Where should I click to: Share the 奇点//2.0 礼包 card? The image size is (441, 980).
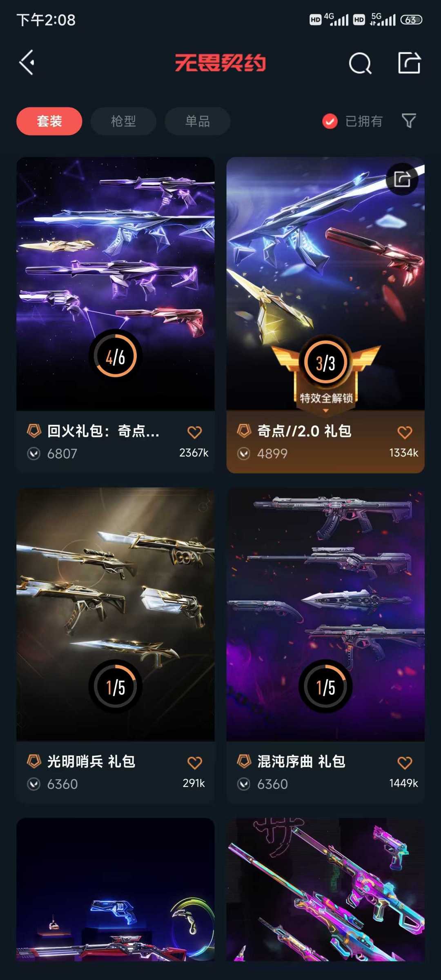pyautogui.click(x=402, y=179)
